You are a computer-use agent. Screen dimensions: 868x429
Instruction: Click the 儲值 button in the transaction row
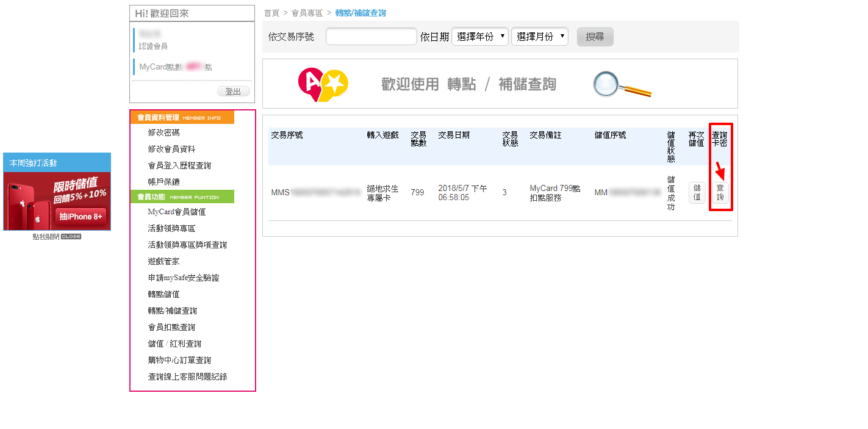[697, 193]
